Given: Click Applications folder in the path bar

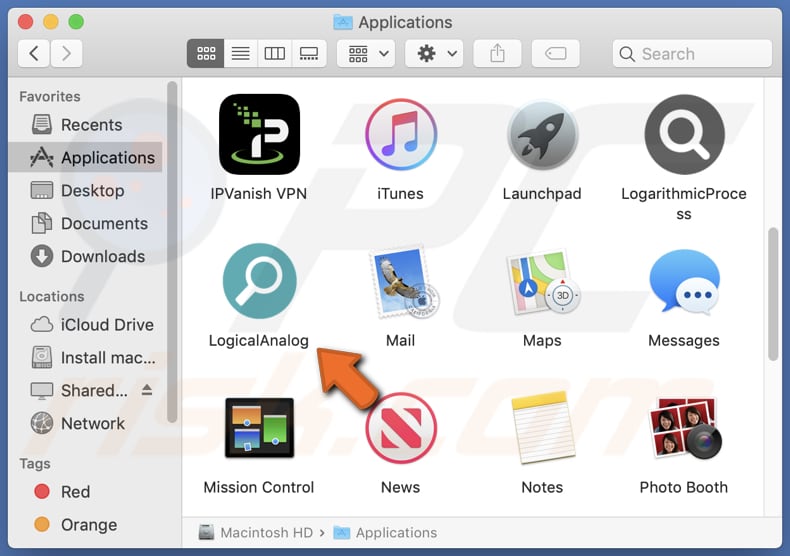Looking at the screenshot, I should point(385,532).
